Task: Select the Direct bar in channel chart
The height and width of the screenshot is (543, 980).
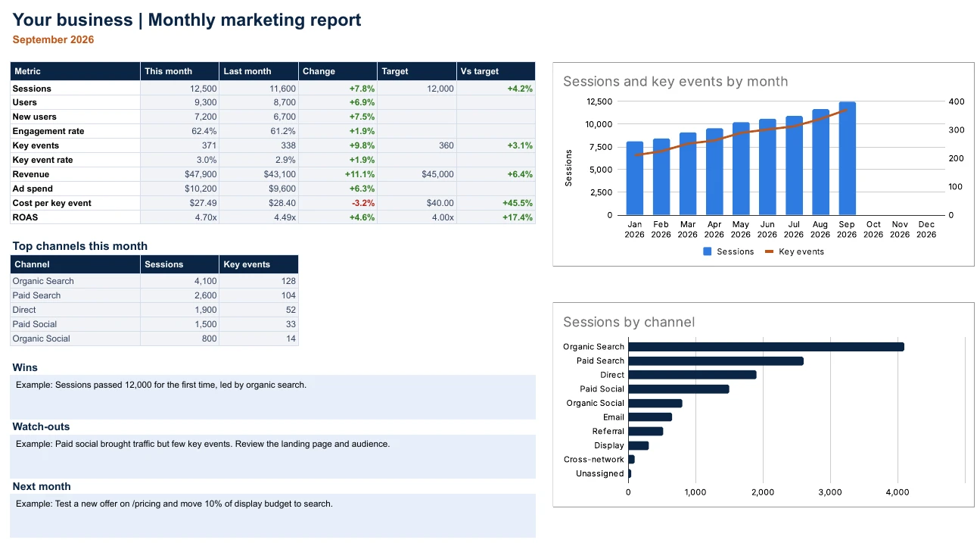Action: click(692, 375)
